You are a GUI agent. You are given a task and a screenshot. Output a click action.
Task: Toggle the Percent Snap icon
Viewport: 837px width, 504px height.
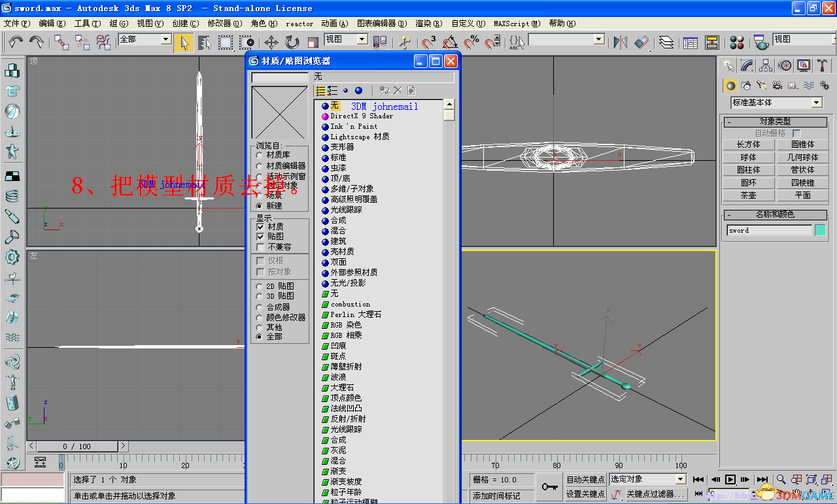[471, 42]
